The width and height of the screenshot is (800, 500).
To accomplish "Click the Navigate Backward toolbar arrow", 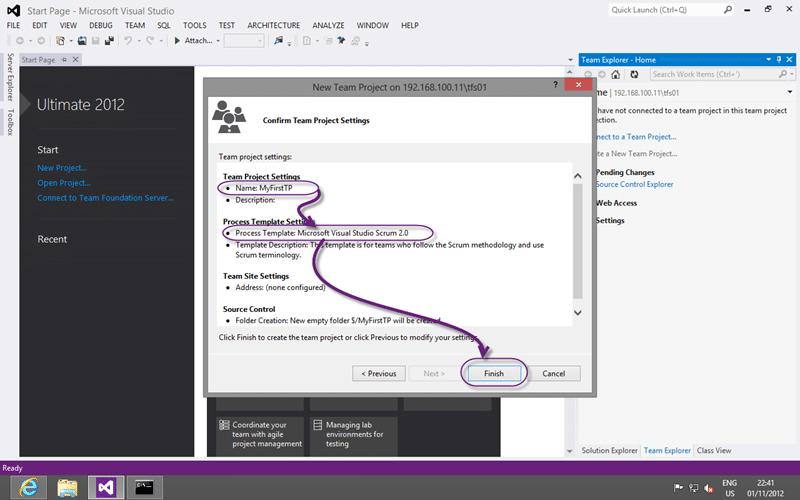I will (20, 41).
